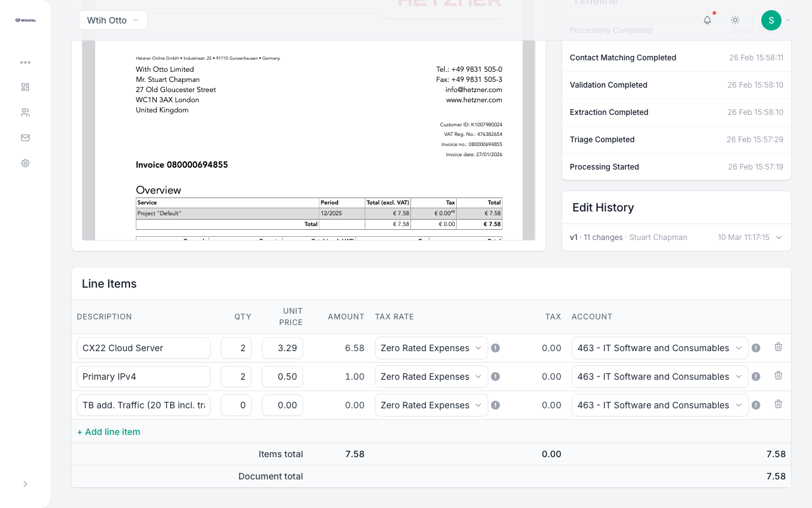Open the mail inbox icon in sidebar
The image size is (812, 508).
pyautogui.click(x=25, y=138)
